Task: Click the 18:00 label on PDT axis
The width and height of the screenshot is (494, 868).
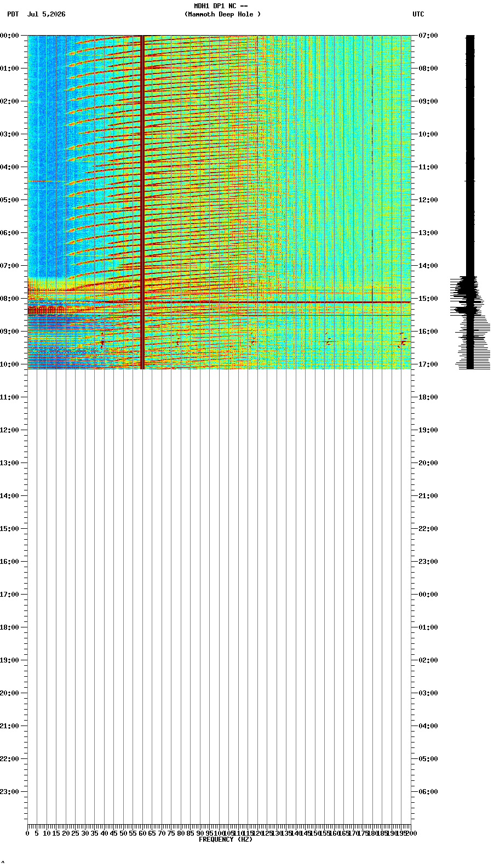Action: (9, 627)
